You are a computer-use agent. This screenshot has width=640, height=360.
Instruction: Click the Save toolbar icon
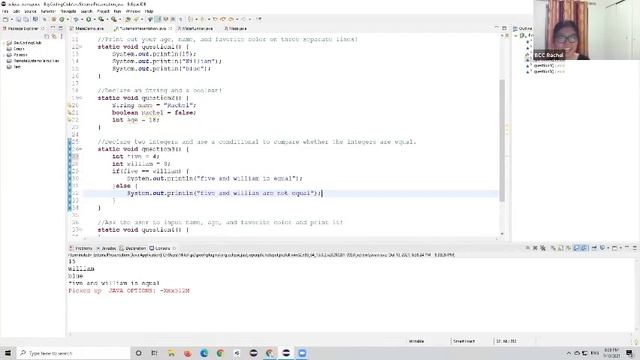coord(18,19)
